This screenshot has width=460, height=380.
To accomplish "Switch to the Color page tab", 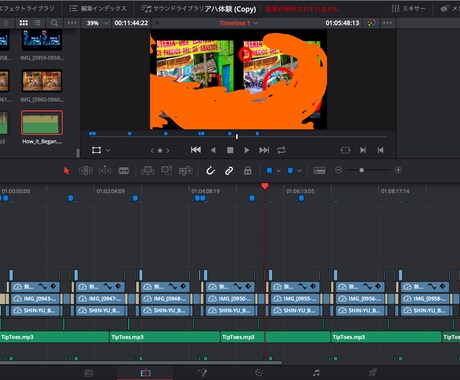I will [x=259, y=373].
